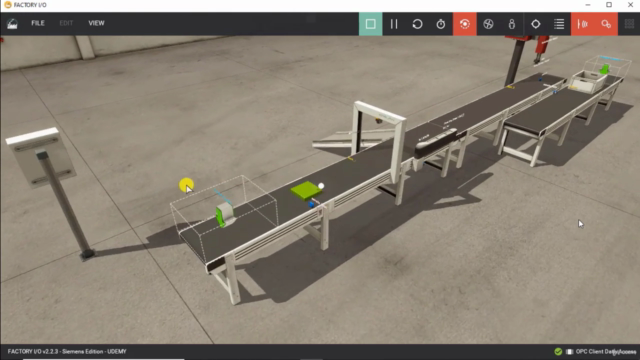Switch to the fly camera mode
The height and width of the screenshot is (360, 640).
488,24
